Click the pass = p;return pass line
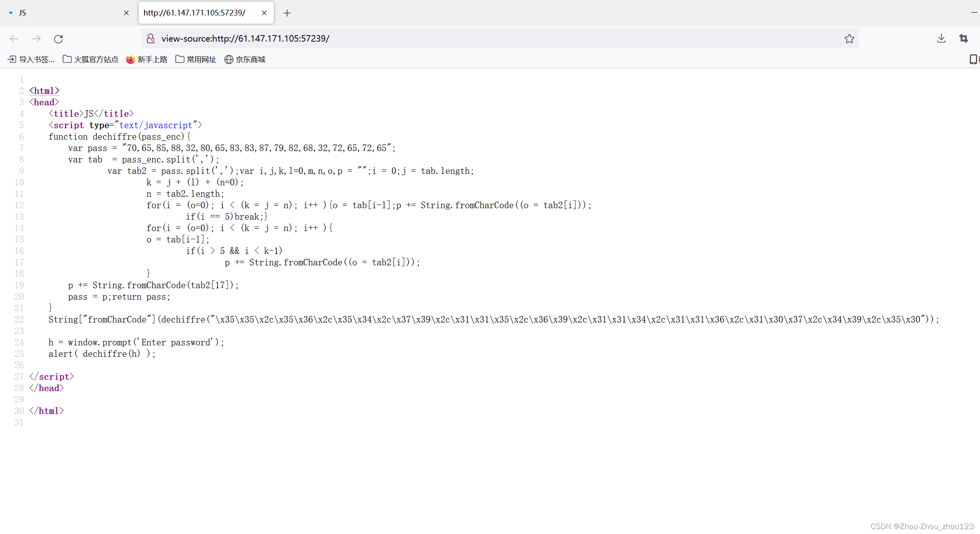The height and width of the screenshot is (534, 980). 119,296
